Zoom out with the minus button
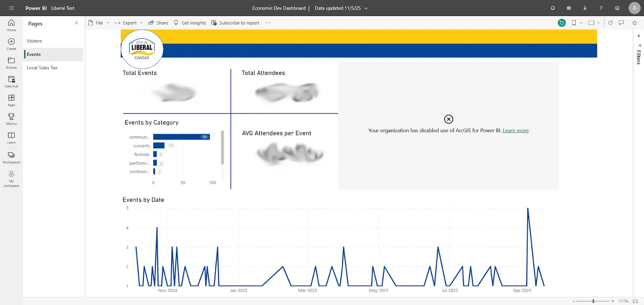644x305 pixels. point(574,301)
